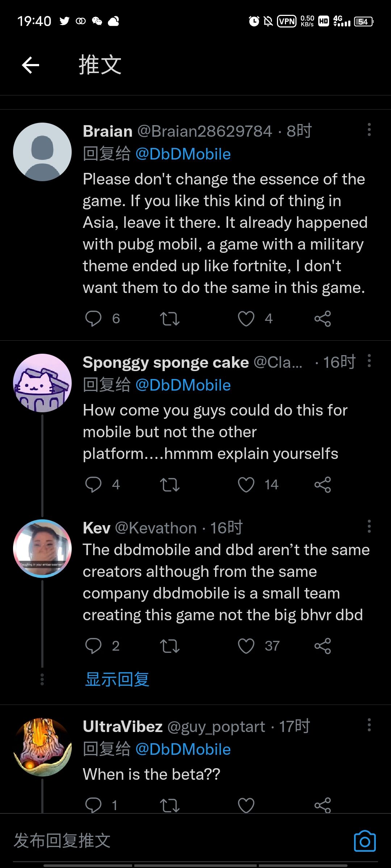Like Braian's tweet with heart
The width and height of the screenshot is (391, 868).
pyautogui.click(x=246, y=319)
